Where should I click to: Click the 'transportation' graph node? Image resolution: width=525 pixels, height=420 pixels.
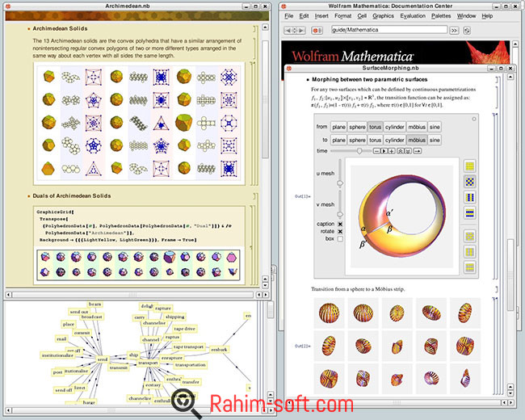pos(190,365)
